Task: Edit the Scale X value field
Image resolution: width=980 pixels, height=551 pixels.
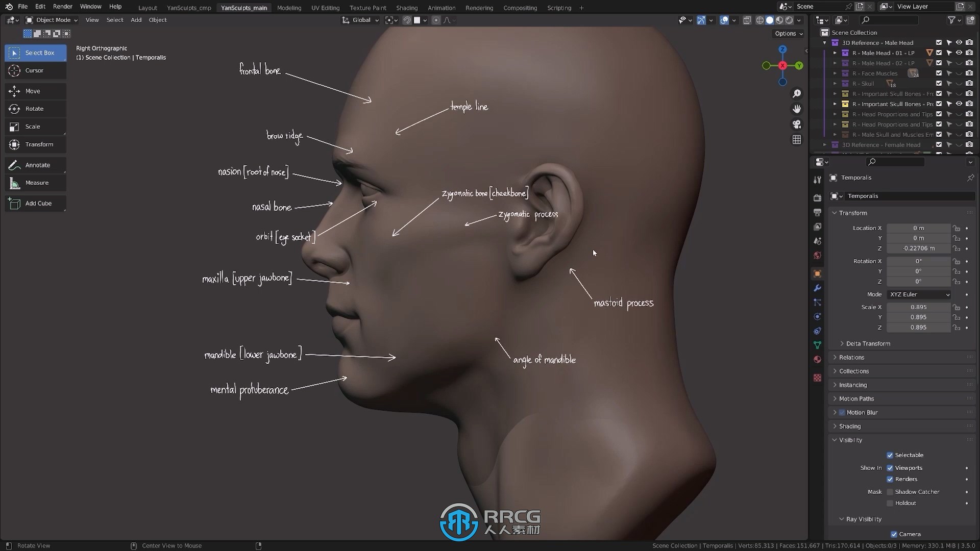Action: (x=919, y=307)
